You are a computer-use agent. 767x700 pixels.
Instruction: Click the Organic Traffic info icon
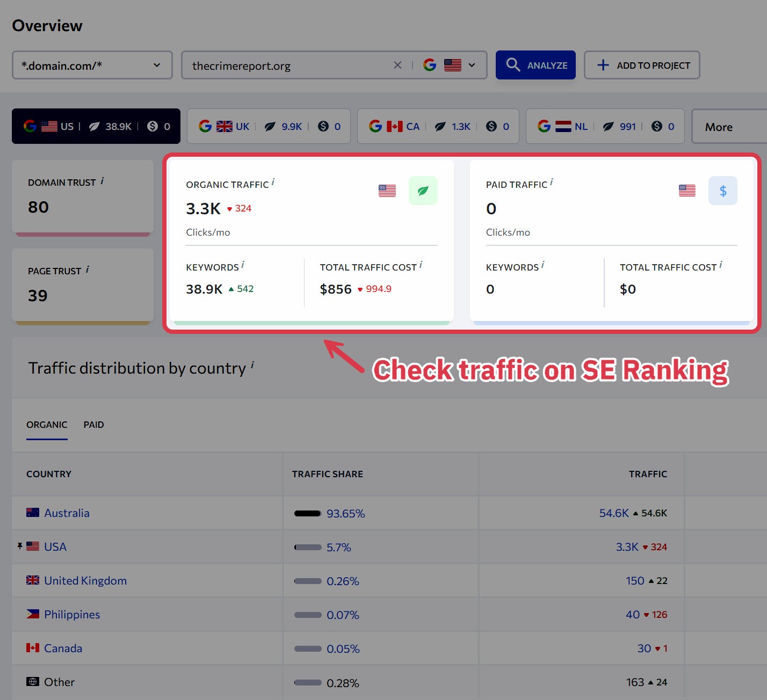[x=273, y=183]
